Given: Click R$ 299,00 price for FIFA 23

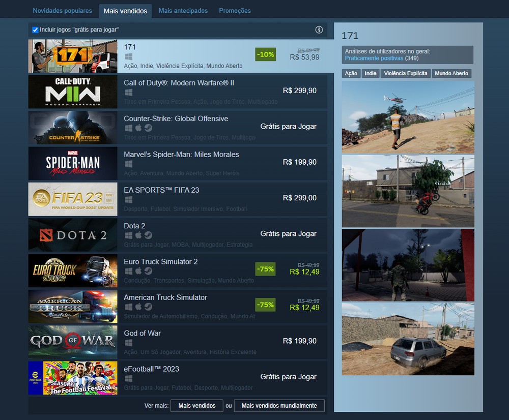Looking at the screenshot, I should [x=300, y=198].
